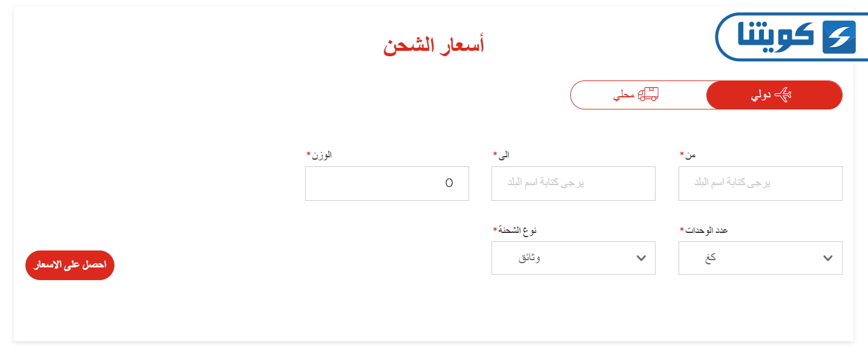Click the red asterisk next to الوزن label

[308, 154]
